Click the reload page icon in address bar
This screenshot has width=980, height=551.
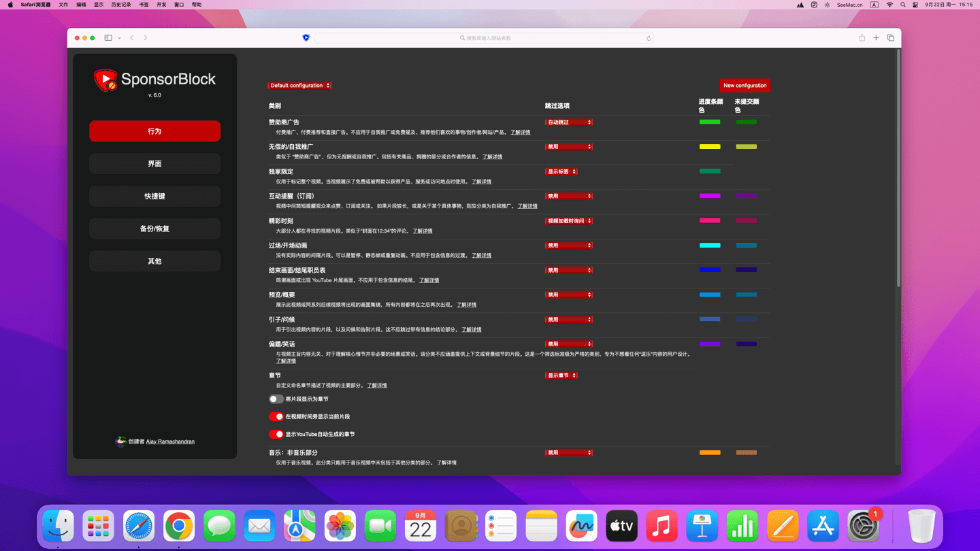point(649,38)
